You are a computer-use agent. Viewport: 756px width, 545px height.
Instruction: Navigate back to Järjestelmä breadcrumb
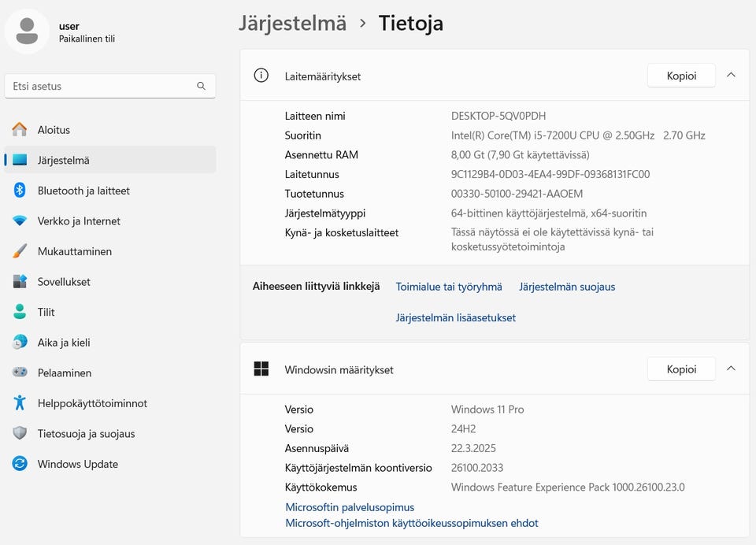coord(292,23)
